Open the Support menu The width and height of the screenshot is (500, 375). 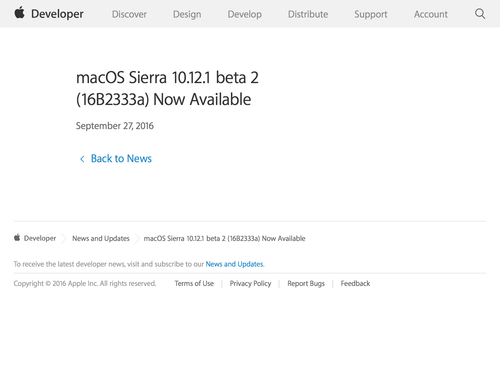click(371, 14)
